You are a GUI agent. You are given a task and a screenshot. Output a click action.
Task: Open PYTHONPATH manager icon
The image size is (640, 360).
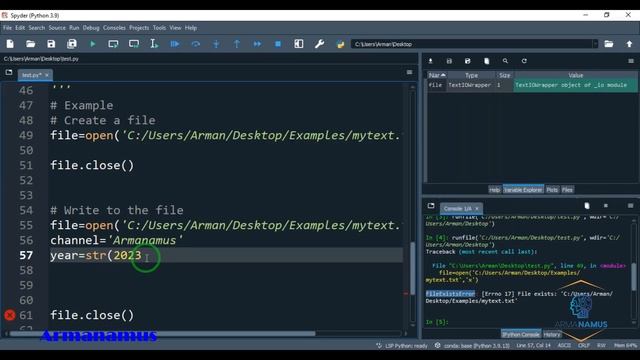(x=340, y=44)
